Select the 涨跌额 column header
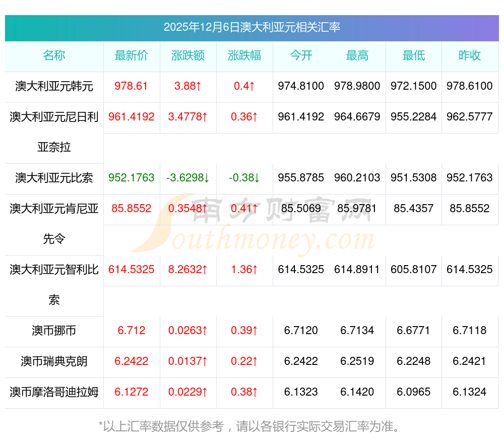 coord(188,55)
